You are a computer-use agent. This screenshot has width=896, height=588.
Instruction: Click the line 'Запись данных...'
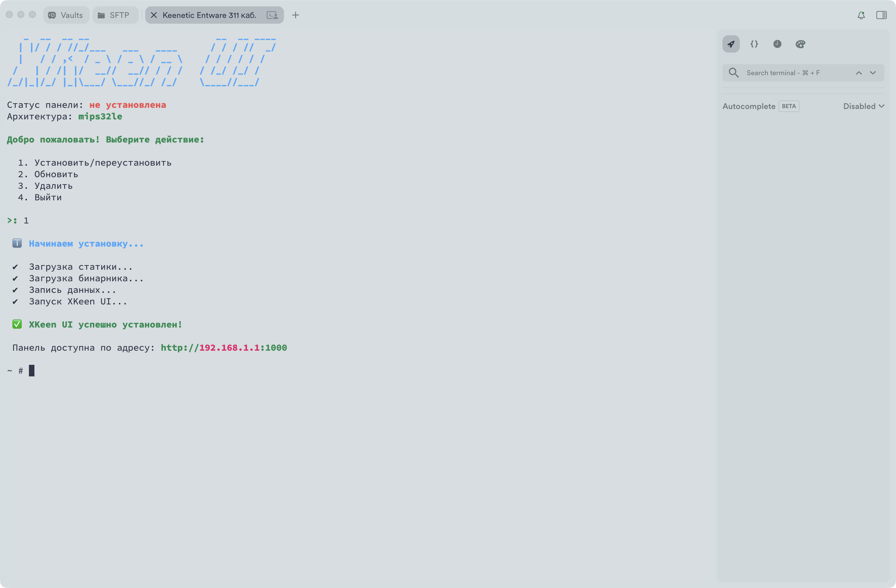click(x=73, y=290)
